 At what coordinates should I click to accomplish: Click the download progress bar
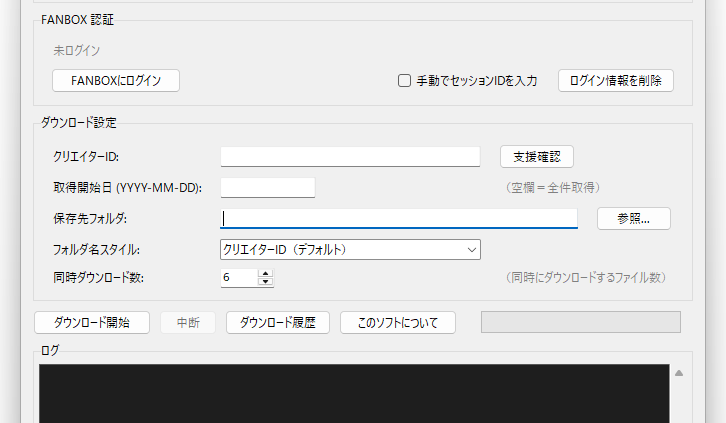pyautogui.click(x=581, y=322)
